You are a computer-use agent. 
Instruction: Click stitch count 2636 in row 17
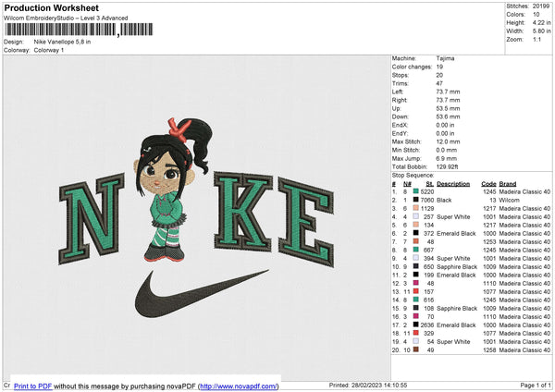click(x=427, y=325)
